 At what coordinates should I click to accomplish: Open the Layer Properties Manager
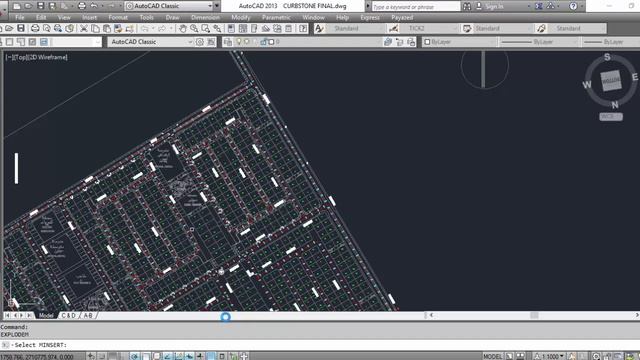[228, 42]
